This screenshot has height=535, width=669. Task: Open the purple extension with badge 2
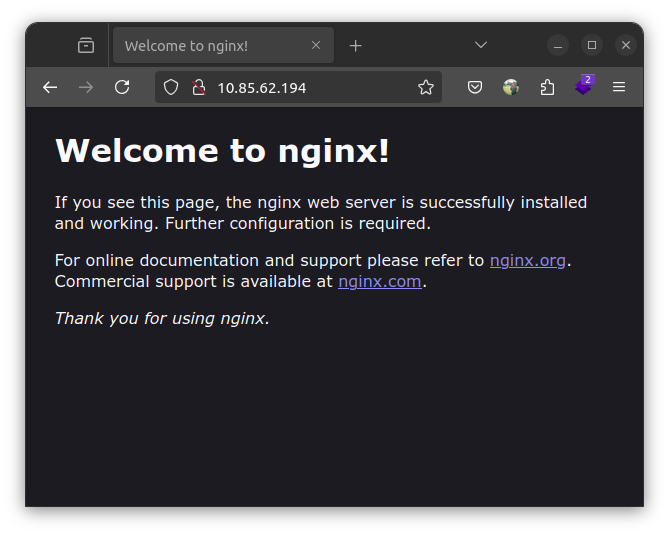[x=584, y=87]
